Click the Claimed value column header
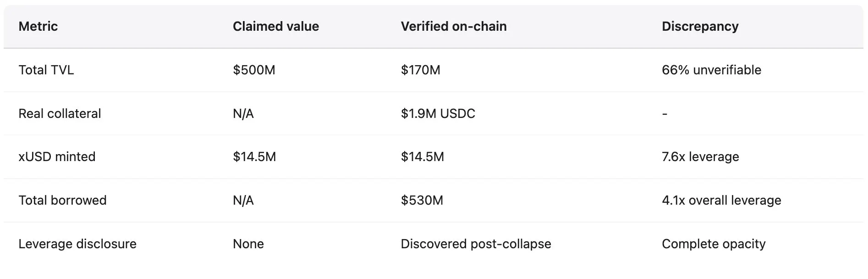 [x=275, y=27]
